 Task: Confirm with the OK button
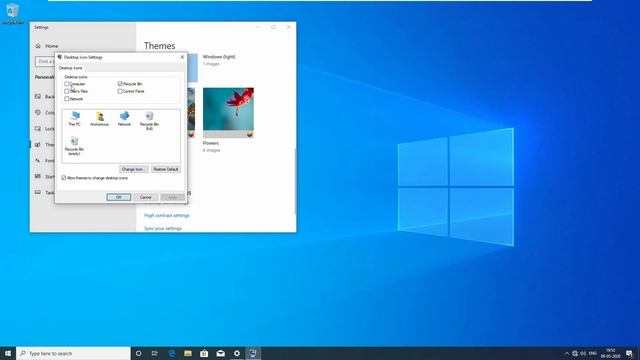click(x=119, y=197)
